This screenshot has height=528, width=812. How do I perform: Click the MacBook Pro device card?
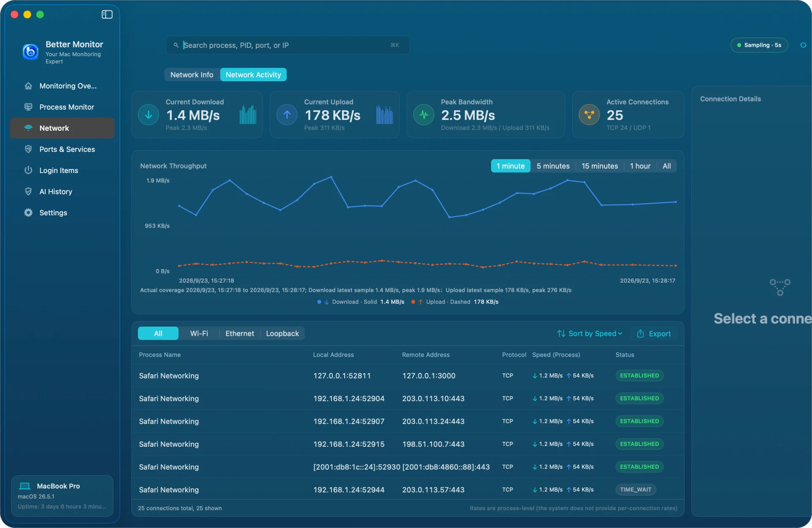coord(62,496)
